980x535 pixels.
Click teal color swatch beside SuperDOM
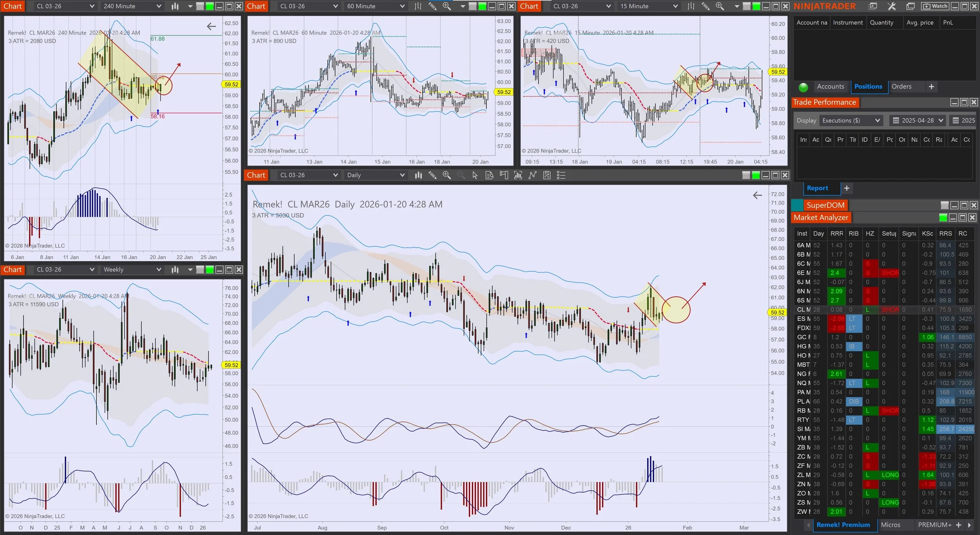coord(797,205)
